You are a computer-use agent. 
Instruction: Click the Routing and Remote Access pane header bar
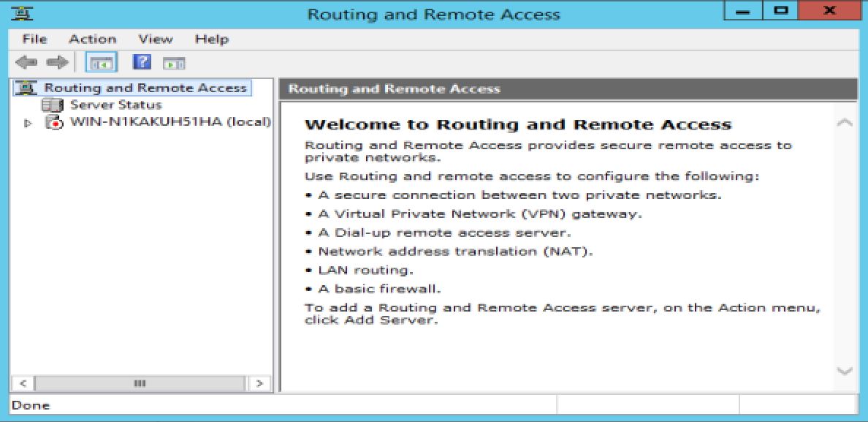pyautogui.click(x=568, y=88)
